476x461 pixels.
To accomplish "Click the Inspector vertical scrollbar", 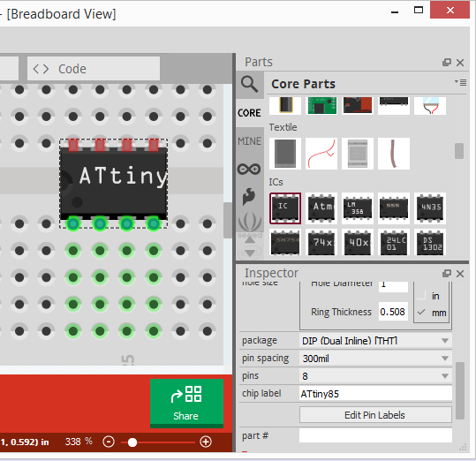I will 460,390.
